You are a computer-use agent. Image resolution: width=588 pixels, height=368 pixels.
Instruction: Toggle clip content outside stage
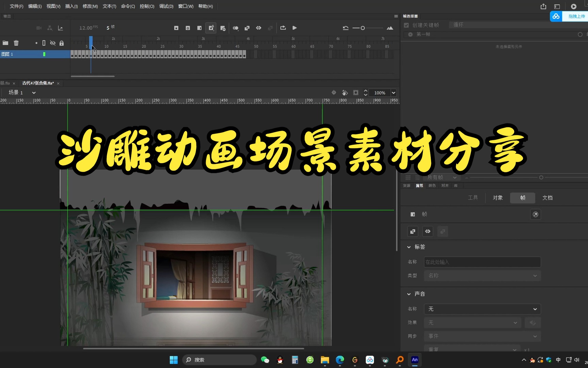[x=356, y=93]
